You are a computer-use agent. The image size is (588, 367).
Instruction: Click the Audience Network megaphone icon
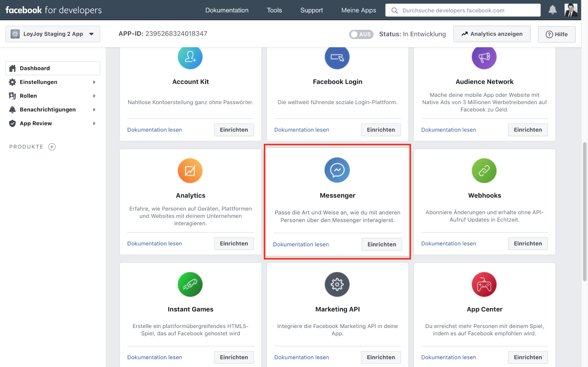tap(484, 57)
